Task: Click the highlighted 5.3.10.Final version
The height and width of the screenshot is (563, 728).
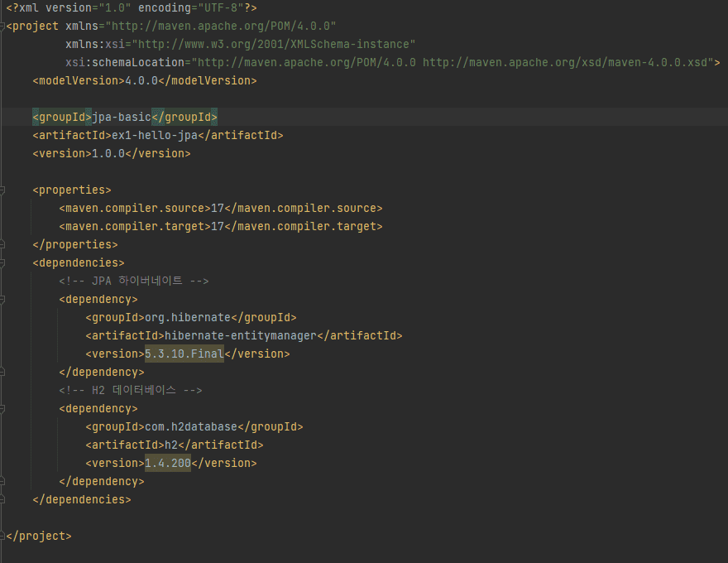Action: pos(184,354)
